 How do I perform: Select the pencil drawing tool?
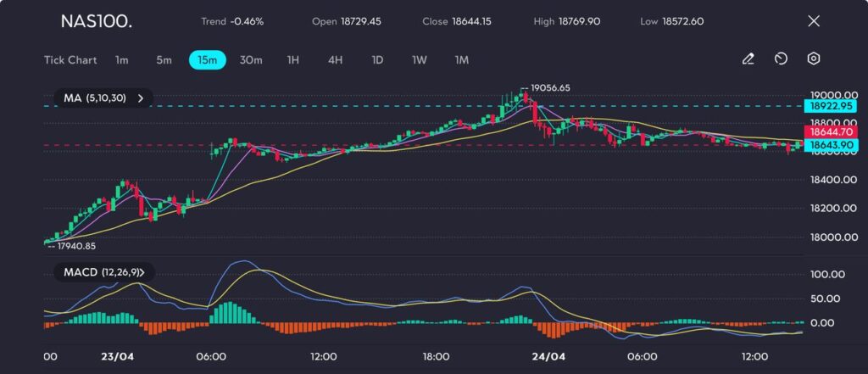coord(748,59)
